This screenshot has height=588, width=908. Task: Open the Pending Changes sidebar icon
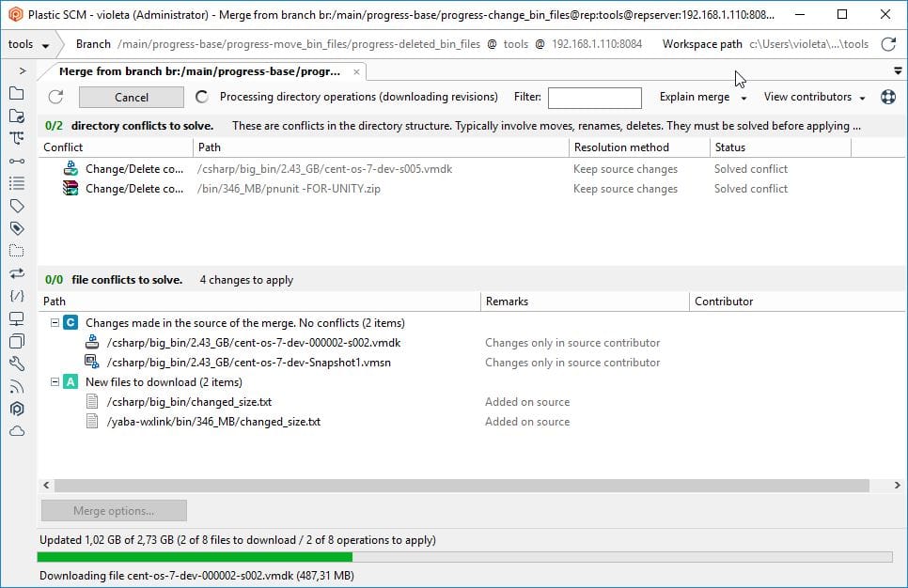[17, 116]
